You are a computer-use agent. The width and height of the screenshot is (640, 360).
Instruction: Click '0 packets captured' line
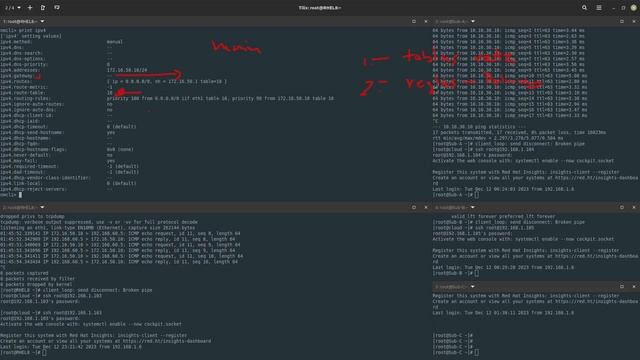tap(24, 273)
